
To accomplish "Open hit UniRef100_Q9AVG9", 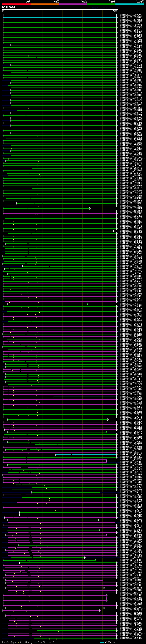I will point(131,67).
